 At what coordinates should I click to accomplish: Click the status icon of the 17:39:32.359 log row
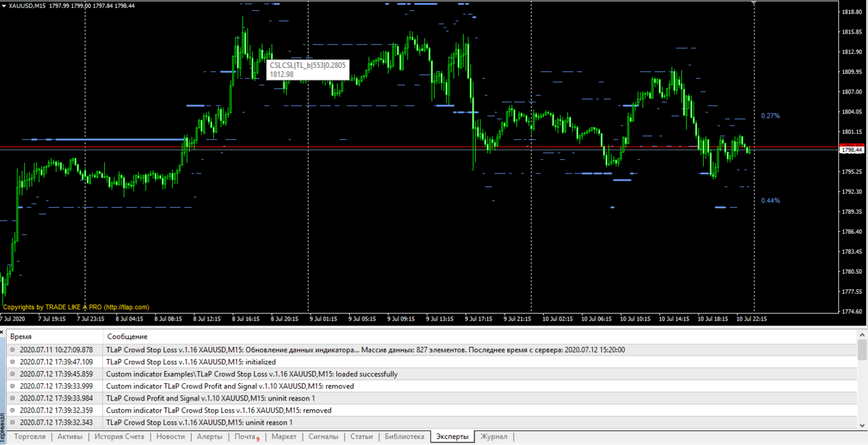[x=12, y=410]
